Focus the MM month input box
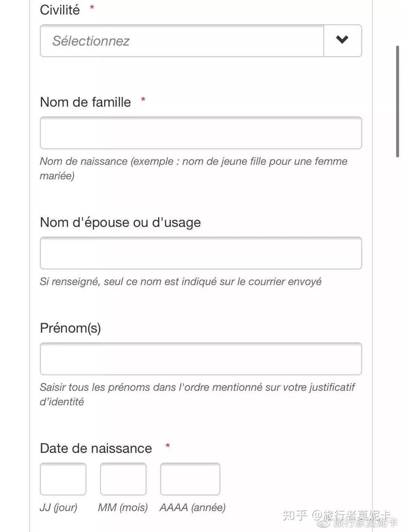The height and width of the screenshot is (532, 402). click(x=123, y=479)
